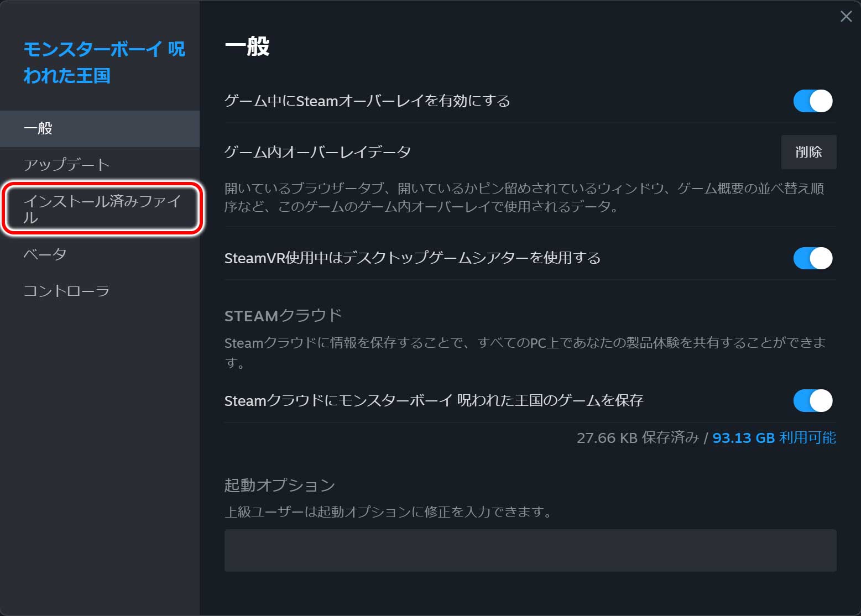This screenshot has height=616, width=861.
Task: Click the SteamVR toggle switch knob
Action: point(821,258)
